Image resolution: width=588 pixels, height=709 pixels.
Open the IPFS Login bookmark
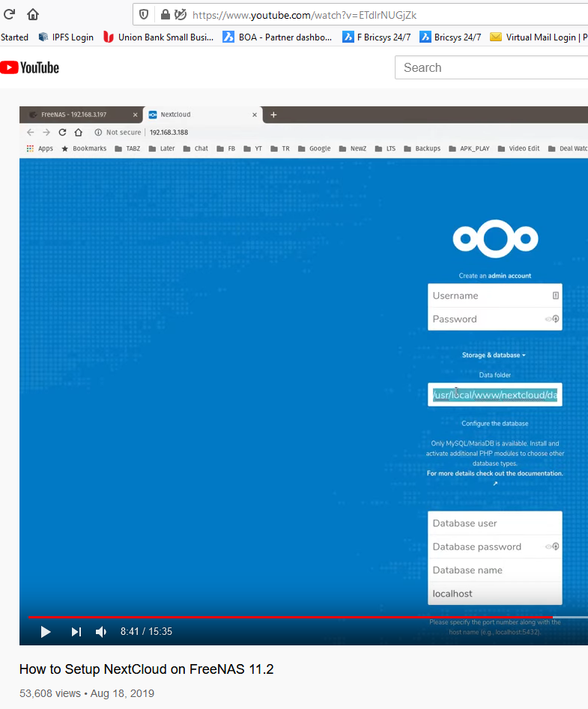pos(67,37)
